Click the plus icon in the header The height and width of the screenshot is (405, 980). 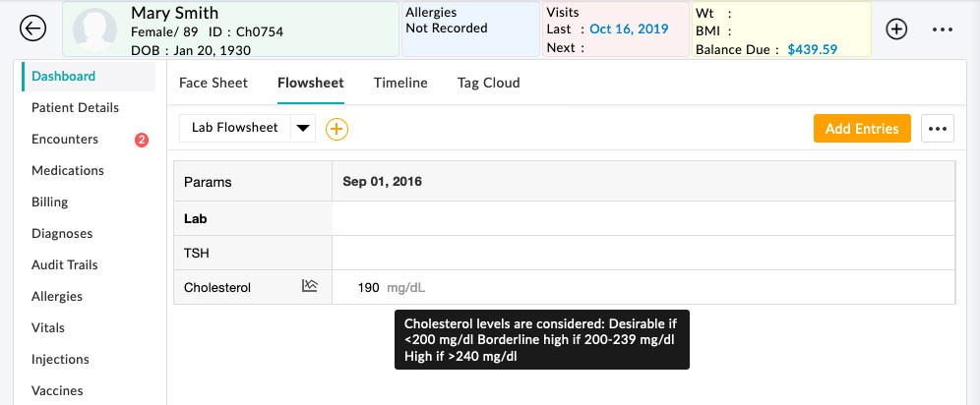point(896,29)
